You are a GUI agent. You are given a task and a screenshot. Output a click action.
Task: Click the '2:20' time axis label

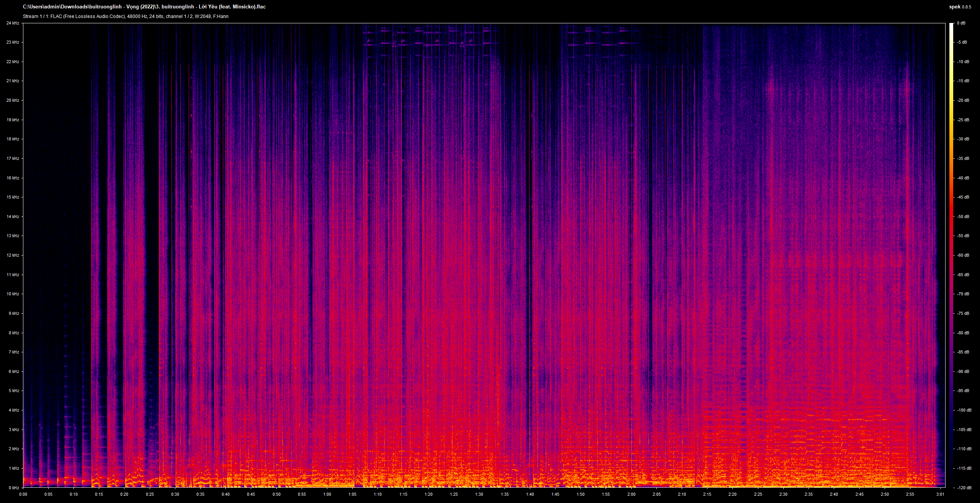[733, 494]
